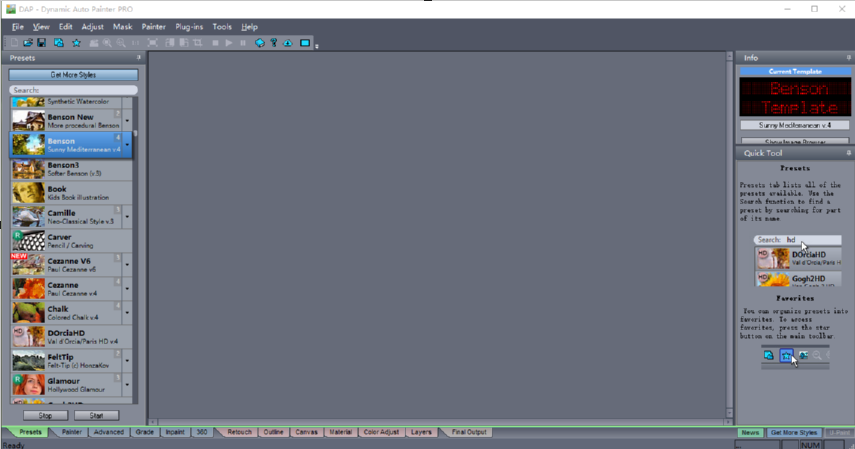Switch to the Outline tab
The height and width of the screenshot is (449, 855).
tap(273, 432)
